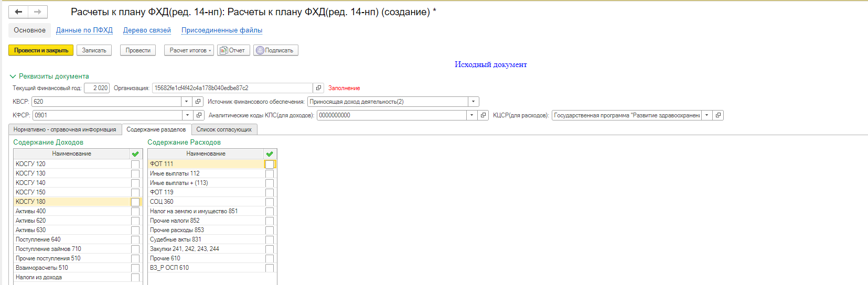Image resolution: width=868 pixels, height=285 pixels.
Task: Switch to Список согласующих tab
Action: click(224, 129)
